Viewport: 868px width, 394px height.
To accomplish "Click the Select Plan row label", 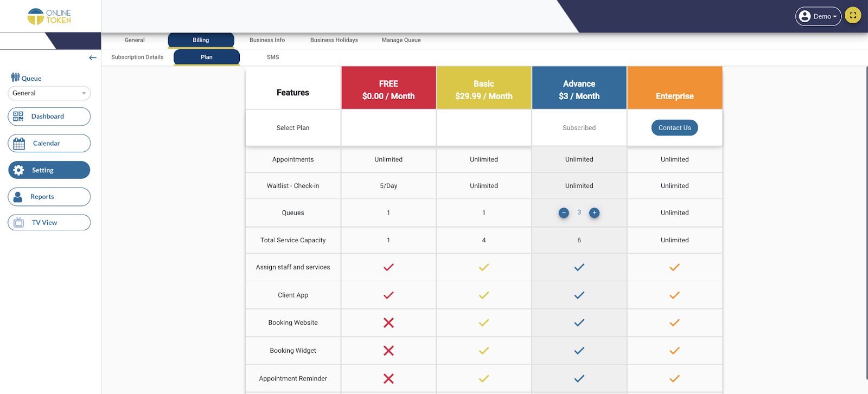I will 293,128.
